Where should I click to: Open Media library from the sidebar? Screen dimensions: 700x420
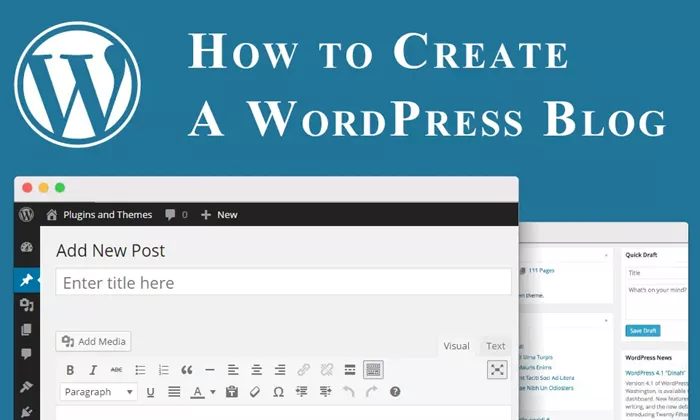pyautogui.click(x=26, y=305)
